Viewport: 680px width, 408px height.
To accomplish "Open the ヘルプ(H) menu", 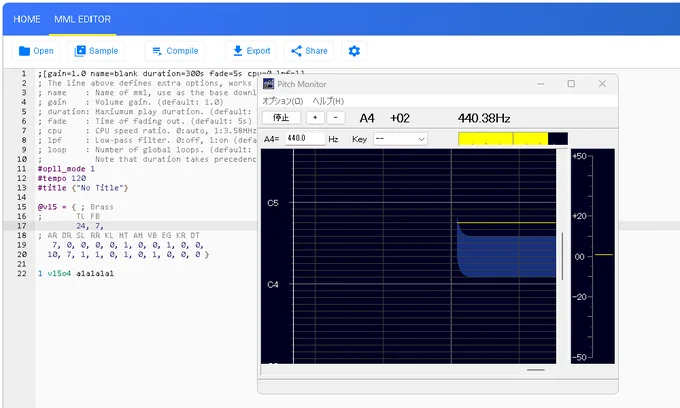I will (328, 101).
